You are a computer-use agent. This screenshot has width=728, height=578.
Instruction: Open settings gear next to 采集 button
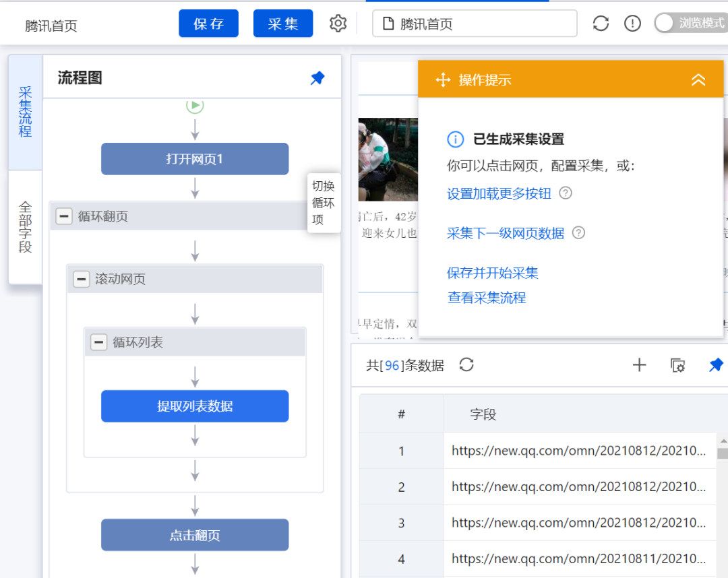tap(338, 23)
